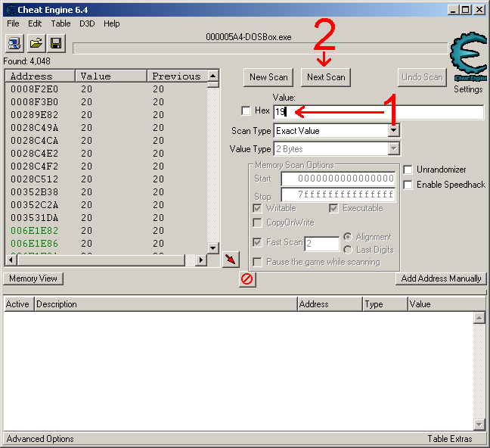Open the Help menu
Viewport: 490px width, 448px height.
[112, 23]
